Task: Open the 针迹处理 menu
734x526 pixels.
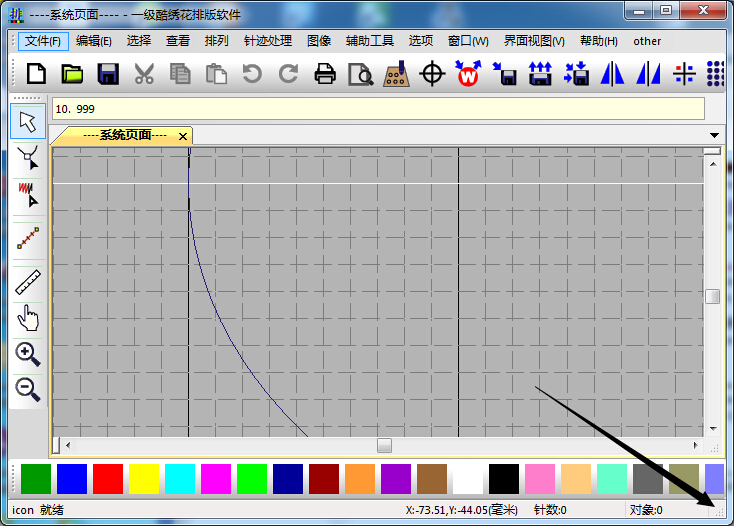Action: (x=268, y=41)
